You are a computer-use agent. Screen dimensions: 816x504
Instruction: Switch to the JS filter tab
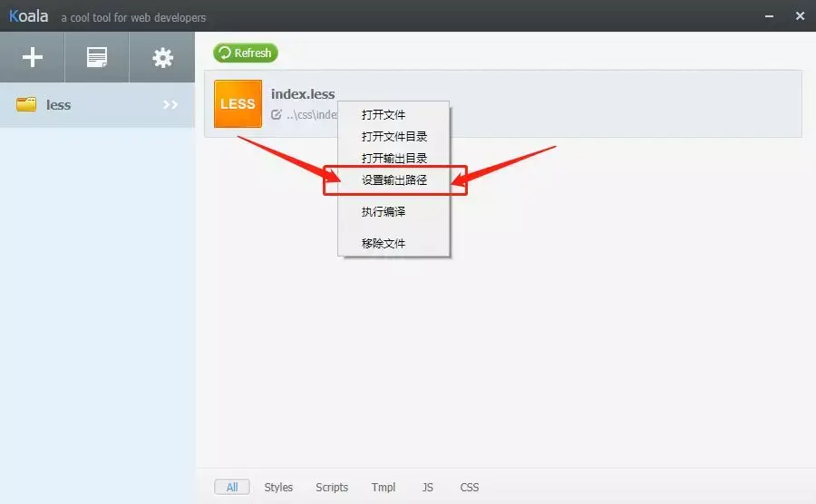click(x=427, y=488)
